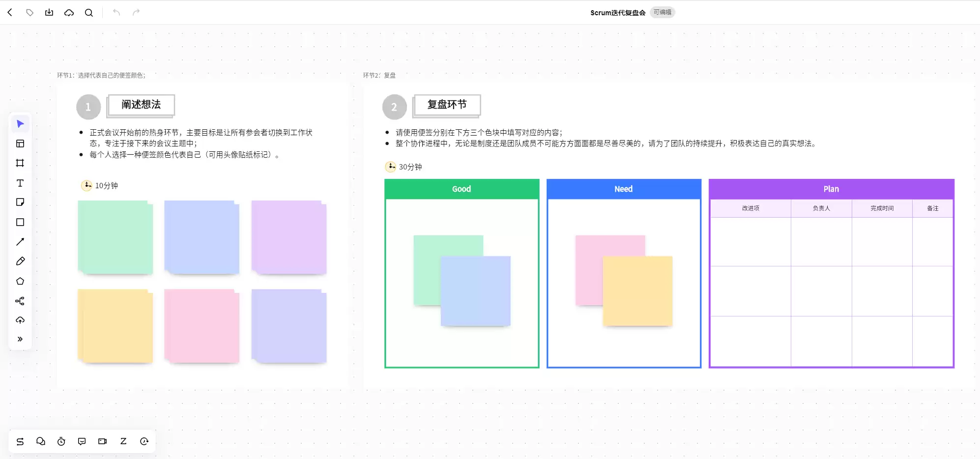Click the tag icon in the top bar
Image resolution: width=980 pixels, height=459 pixels.
pyautogui.click(x=29, y=13)
